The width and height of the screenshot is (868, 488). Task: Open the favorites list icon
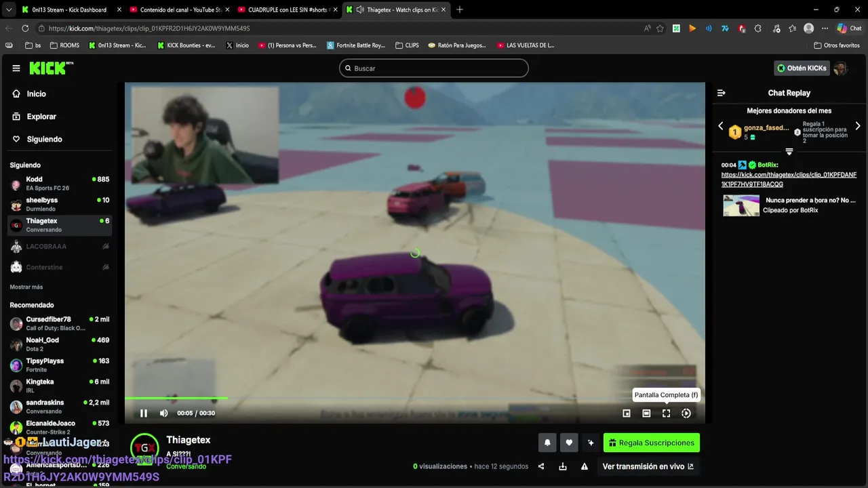coord(792,28)
